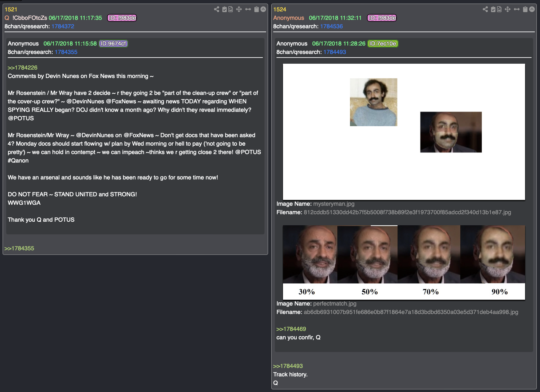Click the plain clipboard icon on post 1521
Screen dimensions: 540x392
(x=256, y=9)
